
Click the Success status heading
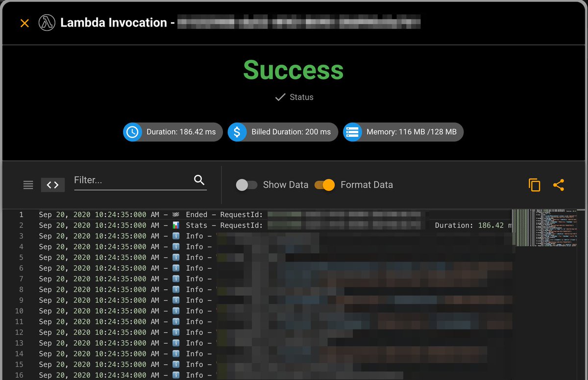pos(294,70)
